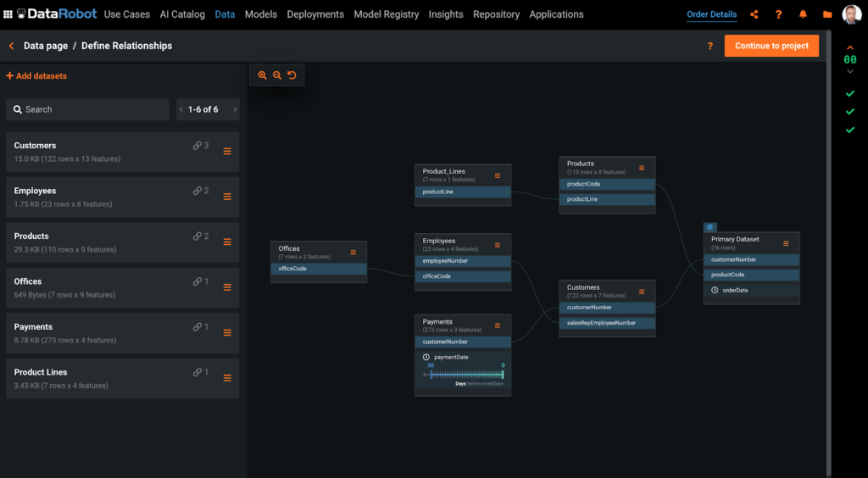Click link icon on Employees list item
The width and height of the screenshot is (868, 478).
point(197,191)
